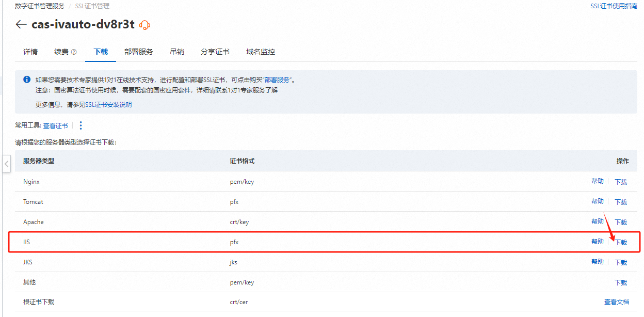Switch to the 续费 tab
This screenshot has height=317, width=644.
pos(61,52)
